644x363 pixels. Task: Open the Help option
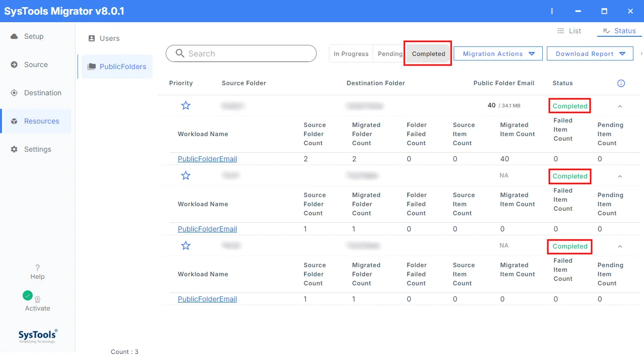click(x=37, y=272)
